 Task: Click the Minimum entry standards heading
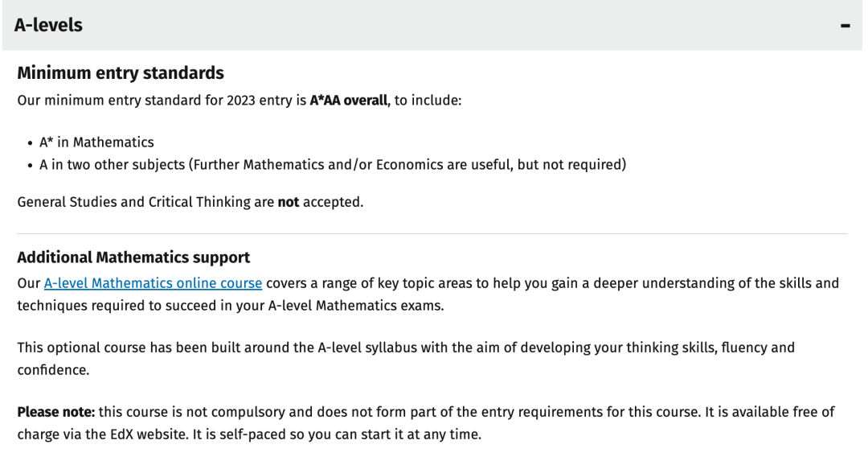click(x=121, y=72)
